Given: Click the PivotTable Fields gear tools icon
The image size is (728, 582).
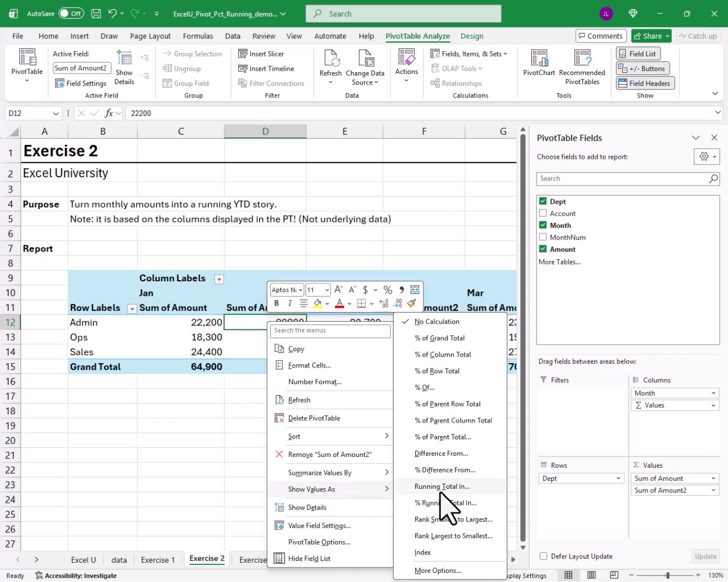Looking at the screenshot, I should click(704, 156).
